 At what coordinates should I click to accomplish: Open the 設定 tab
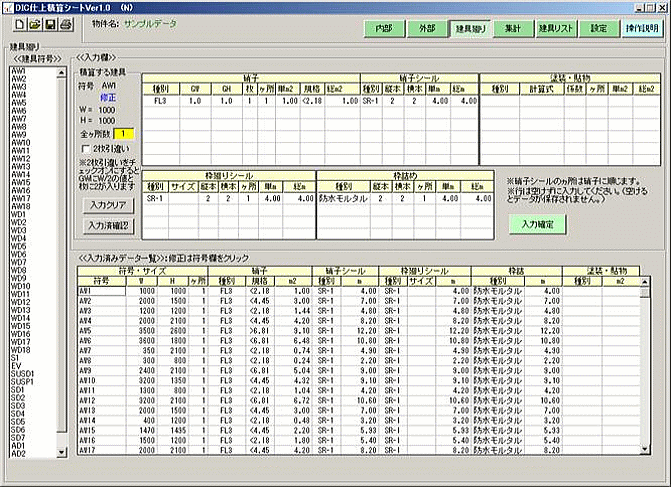tap(598, 29)
